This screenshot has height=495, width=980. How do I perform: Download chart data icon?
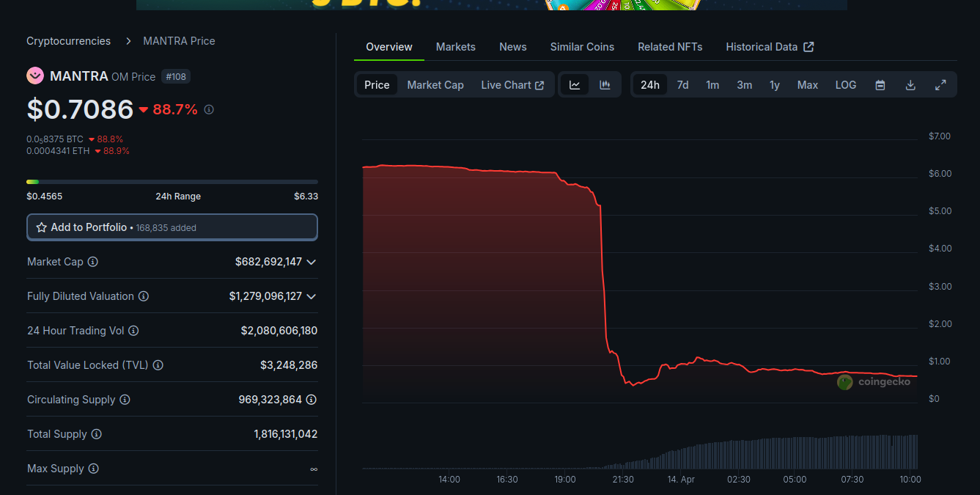(x=910, y=85)
